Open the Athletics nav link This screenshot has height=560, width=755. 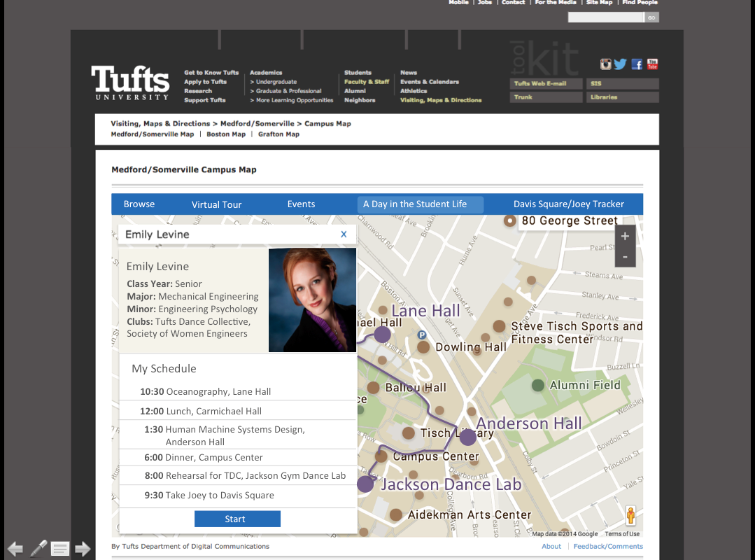coord(414,91)
